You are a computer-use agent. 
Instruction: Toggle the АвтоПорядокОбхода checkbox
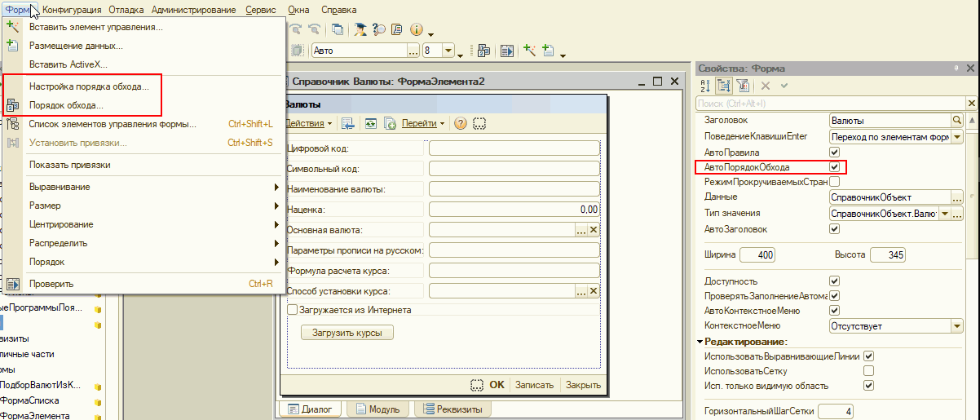[834, 167]
